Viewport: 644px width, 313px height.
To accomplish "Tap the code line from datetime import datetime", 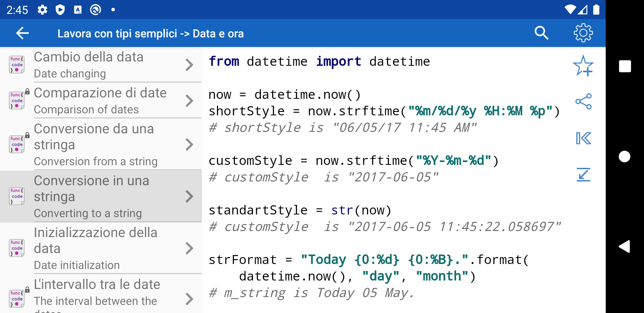I will pyautogui.click(x=319, y=61).
